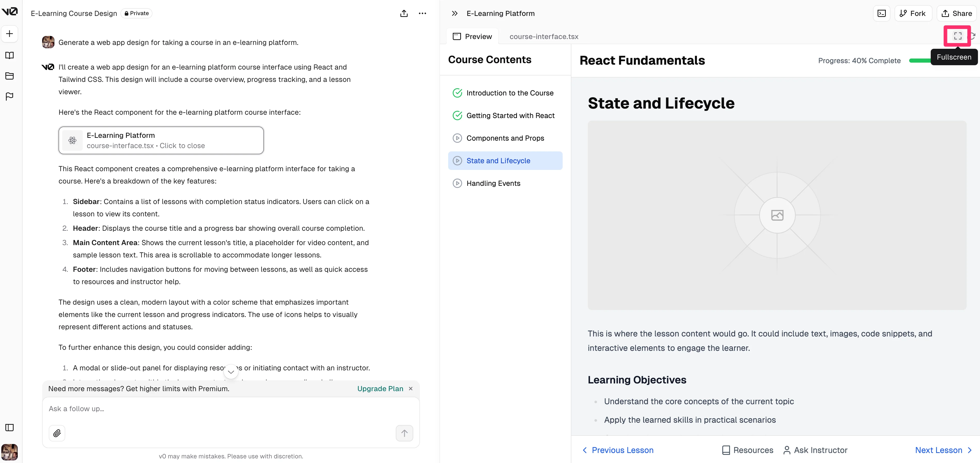Click the paperclip attachment icon
This screenshot has height=463, width=980.
[57, 433]
